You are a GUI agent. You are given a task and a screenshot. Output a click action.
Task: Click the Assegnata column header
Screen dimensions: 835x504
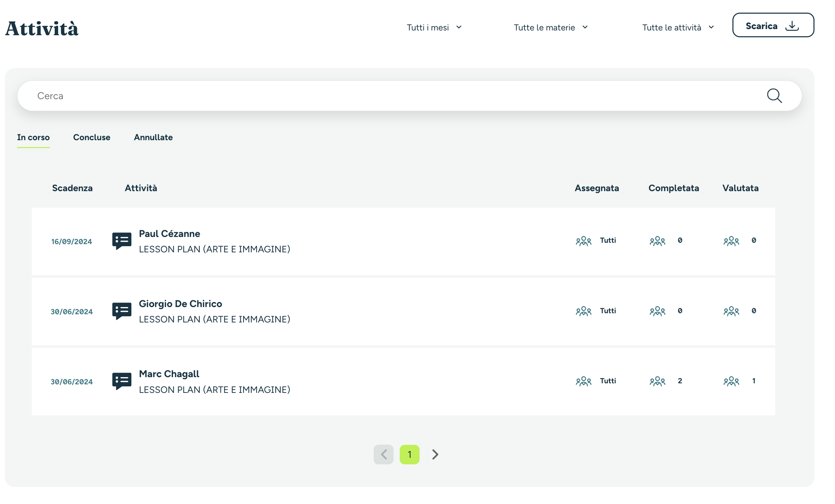[x=597, y=188]
